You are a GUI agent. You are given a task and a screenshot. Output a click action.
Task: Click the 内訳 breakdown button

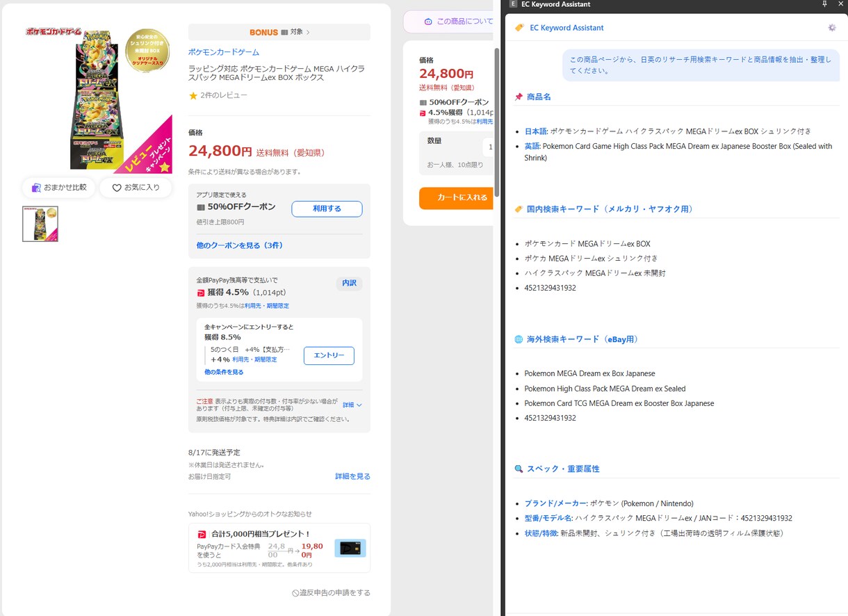[x=349, y=284]
